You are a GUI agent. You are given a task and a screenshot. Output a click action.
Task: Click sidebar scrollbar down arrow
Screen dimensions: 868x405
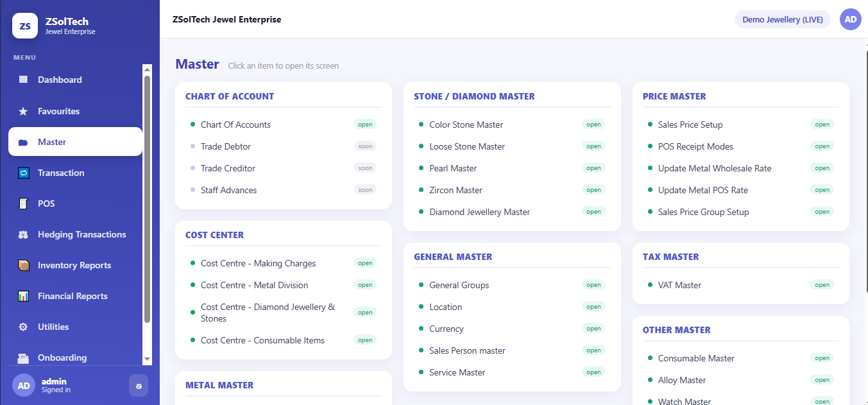[x=147, y=359]
